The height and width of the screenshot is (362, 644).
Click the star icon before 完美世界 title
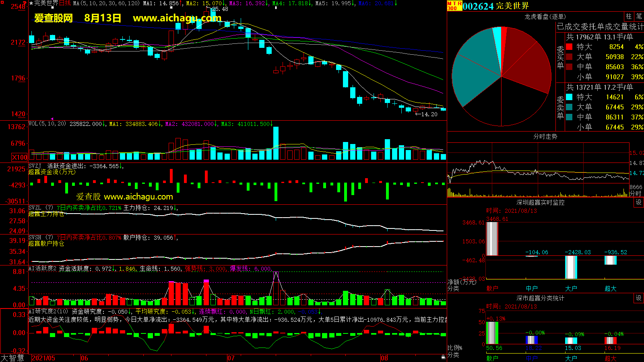31,3
